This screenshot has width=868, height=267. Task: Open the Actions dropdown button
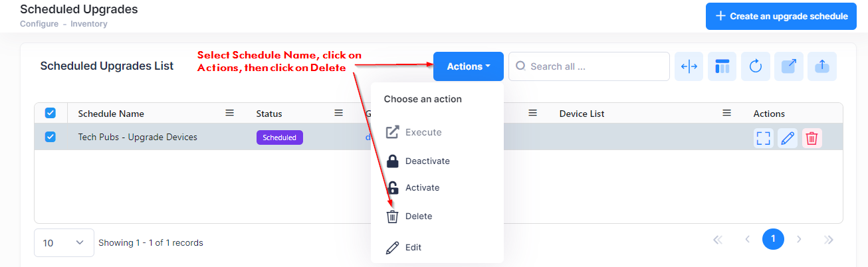tap(469, 66)
